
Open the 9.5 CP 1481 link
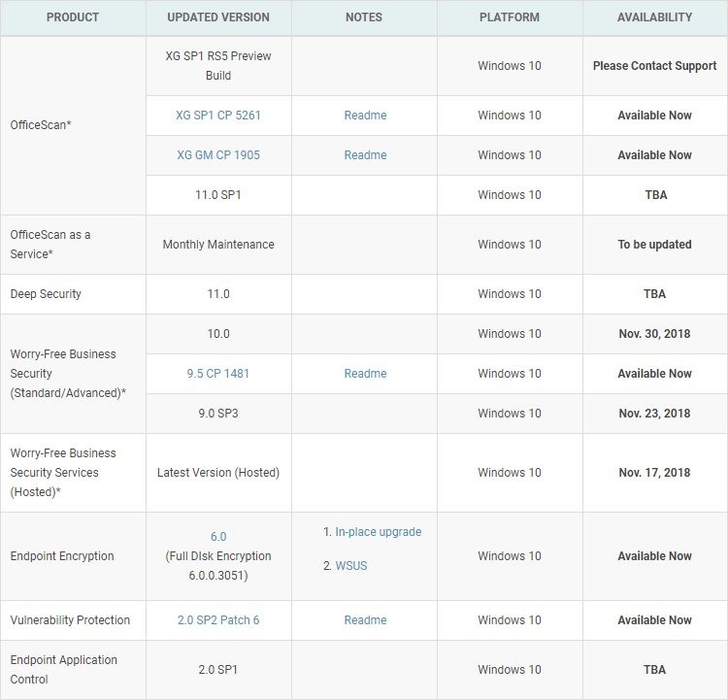[218, 374]
